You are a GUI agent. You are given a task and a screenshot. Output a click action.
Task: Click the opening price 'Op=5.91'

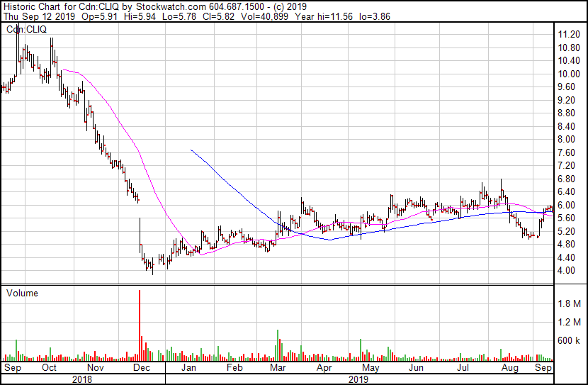point(99,16)
